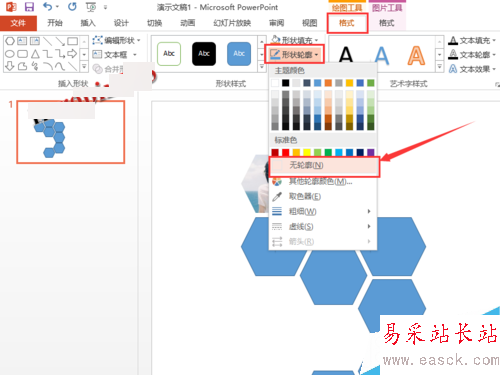Screen dimensions: 500x375
Task: Open the 文本框 dropdown
Action: (114, 54)
